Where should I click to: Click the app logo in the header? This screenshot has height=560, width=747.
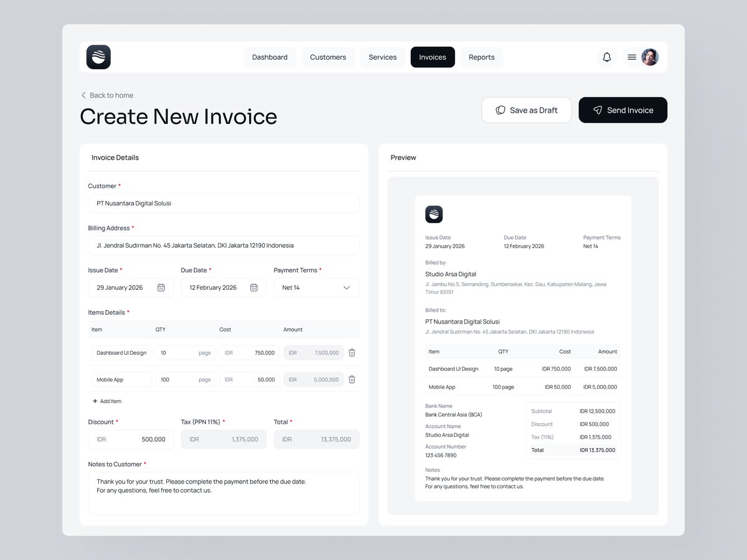pos(98,57)
